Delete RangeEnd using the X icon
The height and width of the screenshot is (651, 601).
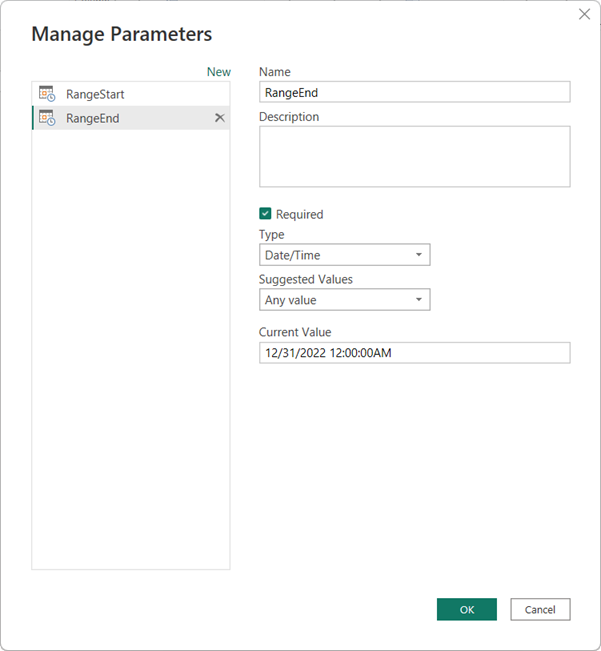220,118
